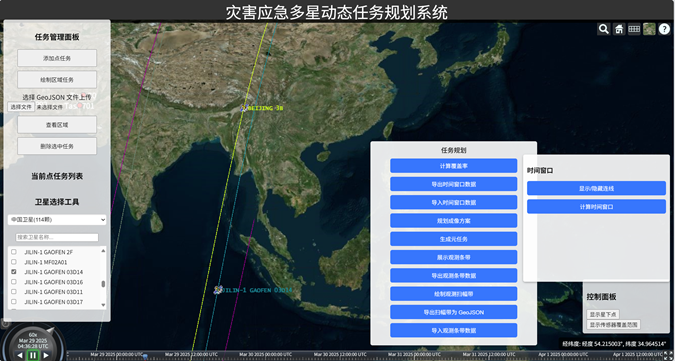Open the navigation help question-mark icon
Image resolution: width=675 pixels, height=361 pixels.
(x=664, y=29)
